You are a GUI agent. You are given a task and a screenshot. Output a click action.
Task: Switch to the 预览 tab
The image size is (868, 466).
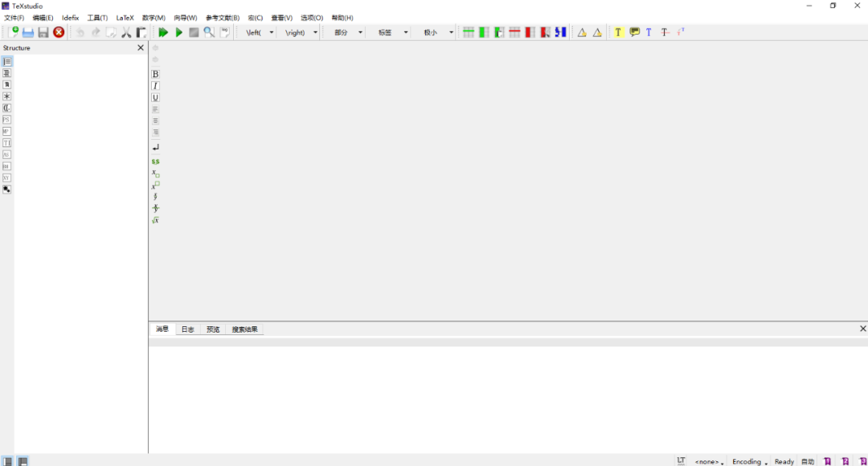tap(212, 329)
